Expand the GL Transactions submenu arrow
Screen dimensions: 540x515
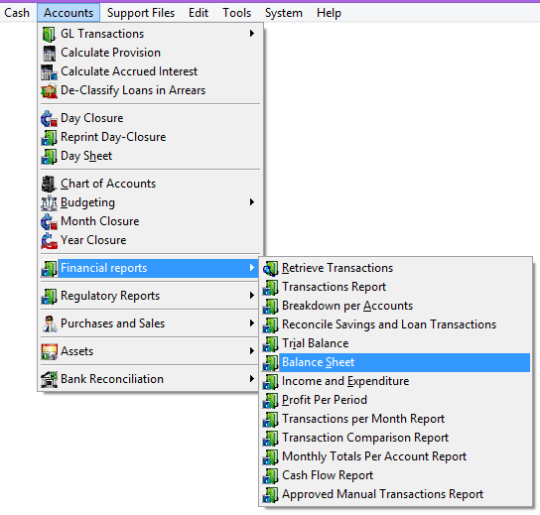tap(252, 33)
